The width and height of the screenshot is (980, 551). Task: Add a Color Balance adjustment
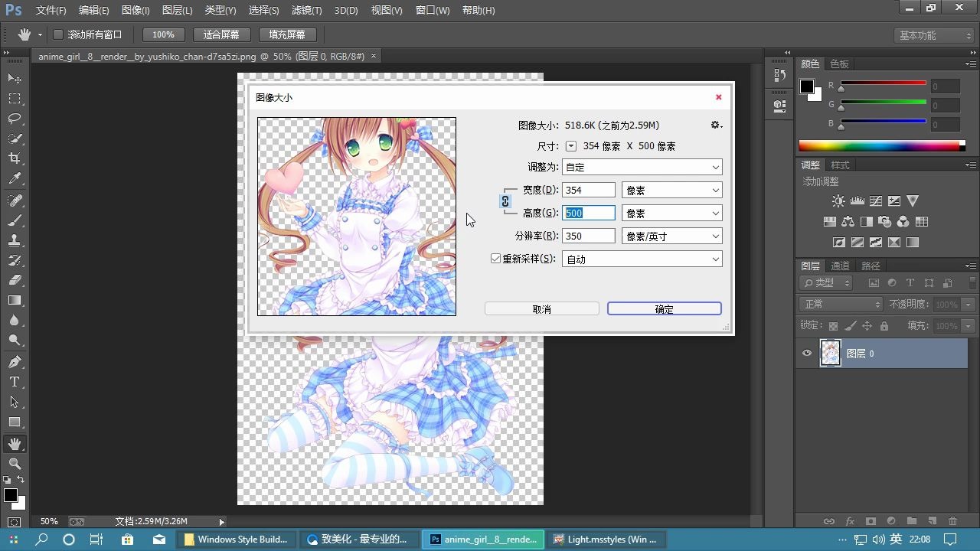[x=848, y=222]
